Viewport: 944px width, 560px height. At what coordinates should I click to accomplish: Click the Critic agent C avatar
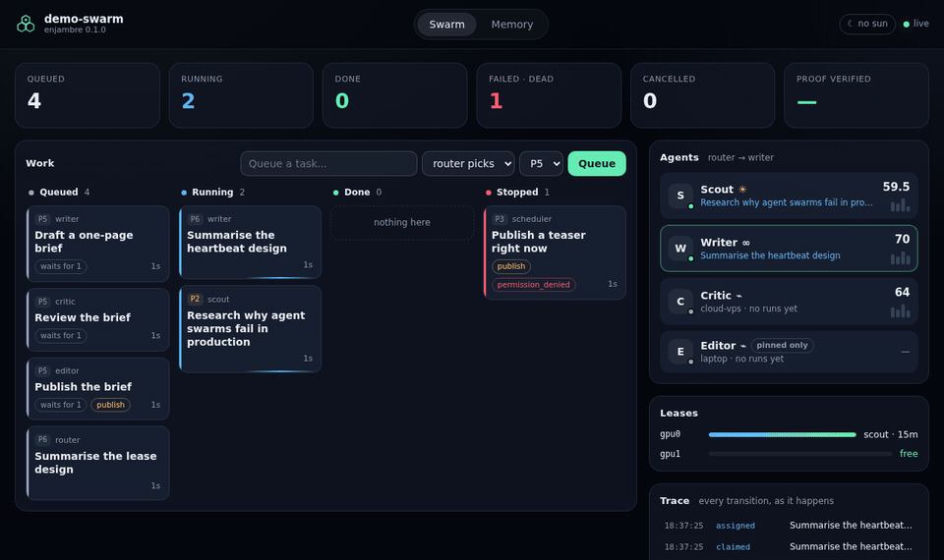[680, 302]
